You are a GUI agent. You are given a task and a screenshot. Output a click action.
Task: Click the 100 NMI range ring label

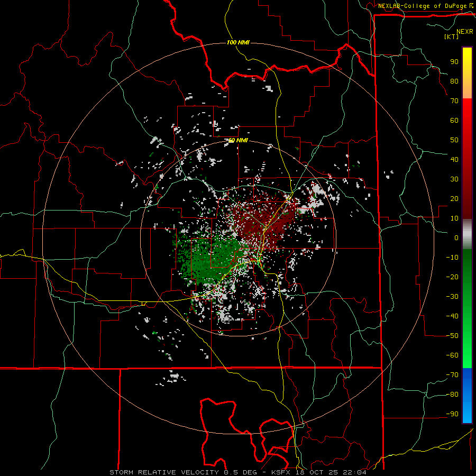[238, 42]
